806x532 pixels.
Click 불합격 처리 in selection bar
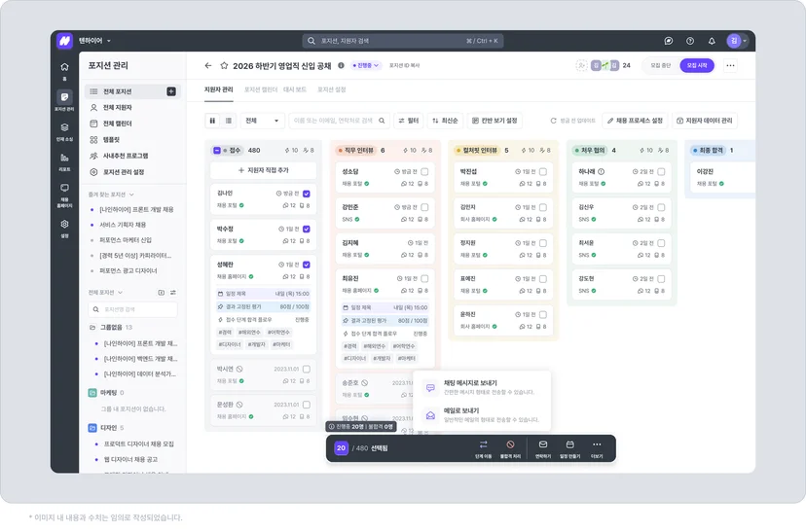click(510, 448)
